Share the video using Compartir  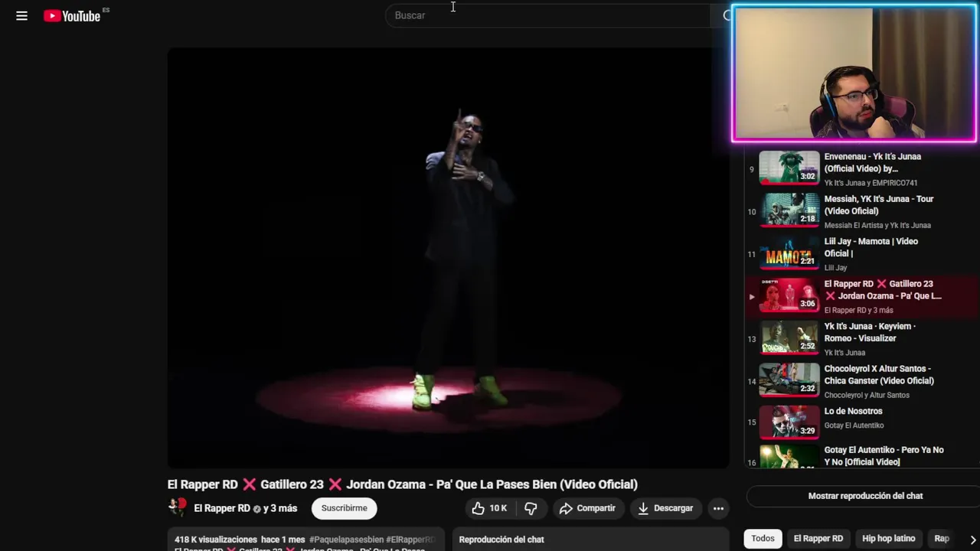click(x=588, y=508)
